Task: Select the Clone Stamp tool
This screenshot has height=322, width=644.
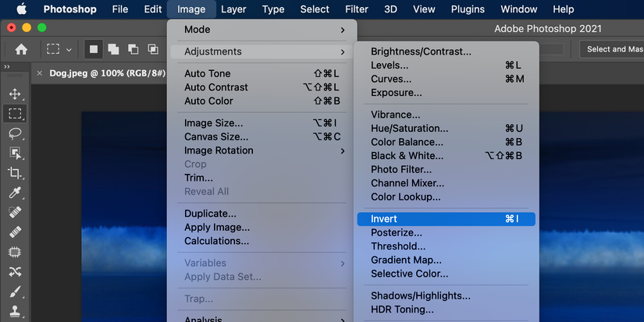Action: click(x=15, y=311)
